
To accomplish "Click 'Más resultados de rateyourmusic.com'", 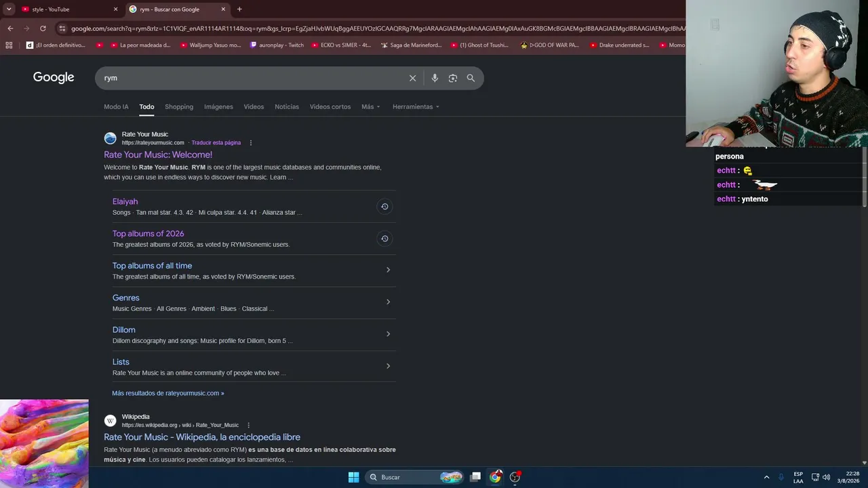I will [x=168, y=393].
